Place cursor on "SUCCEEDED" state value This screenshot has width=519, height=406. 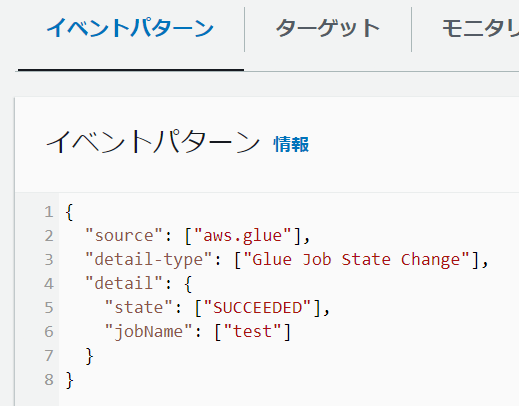257,308
